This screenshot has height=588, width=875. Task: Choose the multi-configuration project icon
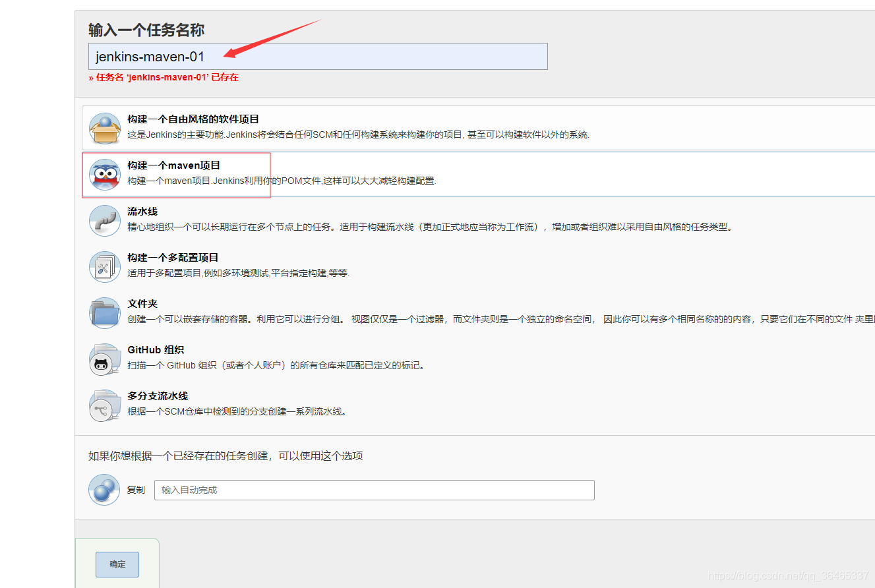point(105,267)
